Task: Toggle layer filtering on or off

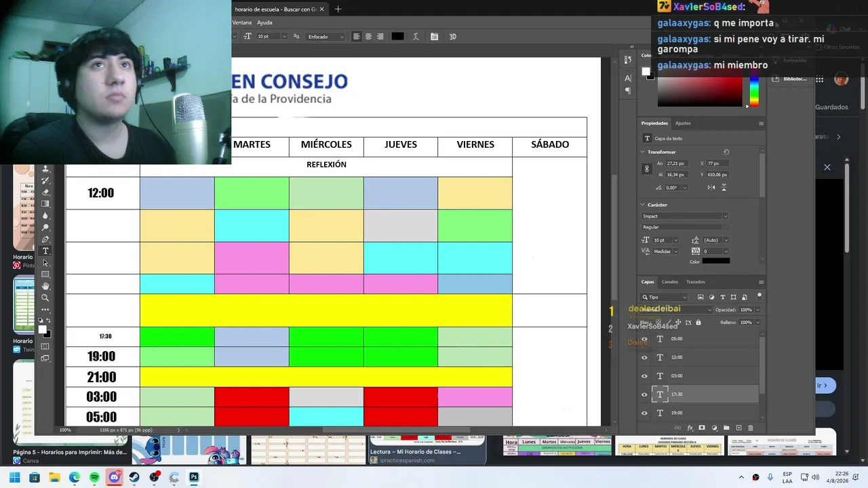Action: (x=759, y=296)
